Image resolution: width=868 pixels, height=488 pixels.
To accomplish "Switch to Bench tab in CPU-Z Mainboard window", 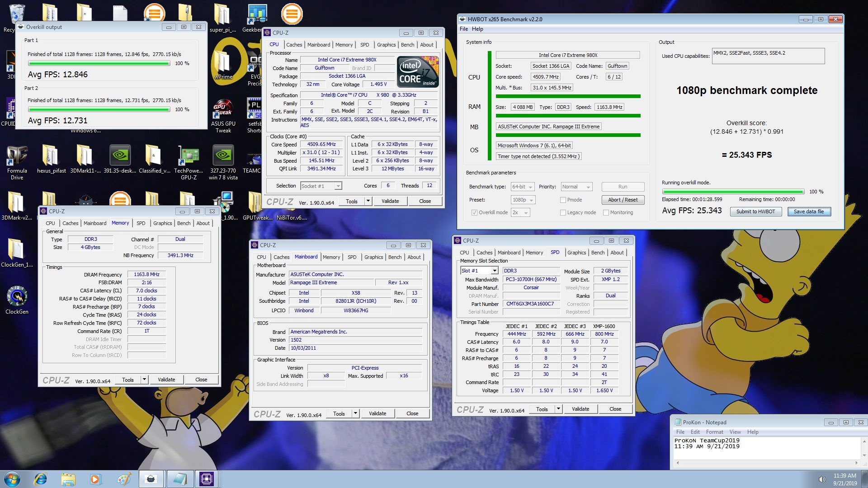I will point(395,257).
